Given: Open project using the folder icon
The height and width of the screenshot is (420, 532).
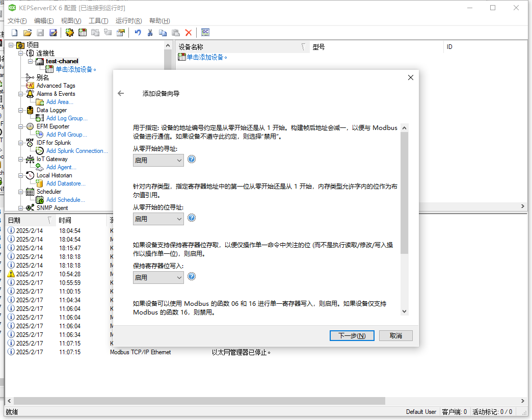Looking at the screenshot, I should click(x=28, y=33).
